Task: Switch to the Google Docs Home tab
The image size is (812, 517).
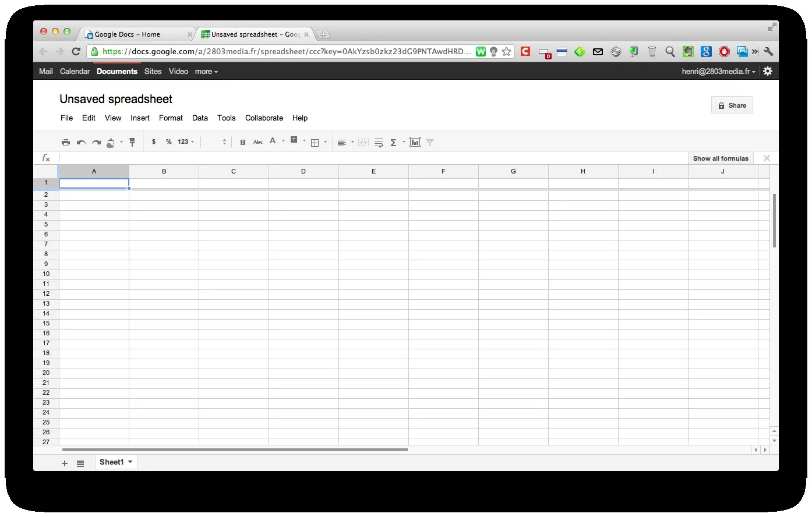Action: click(x=137, y=34)
